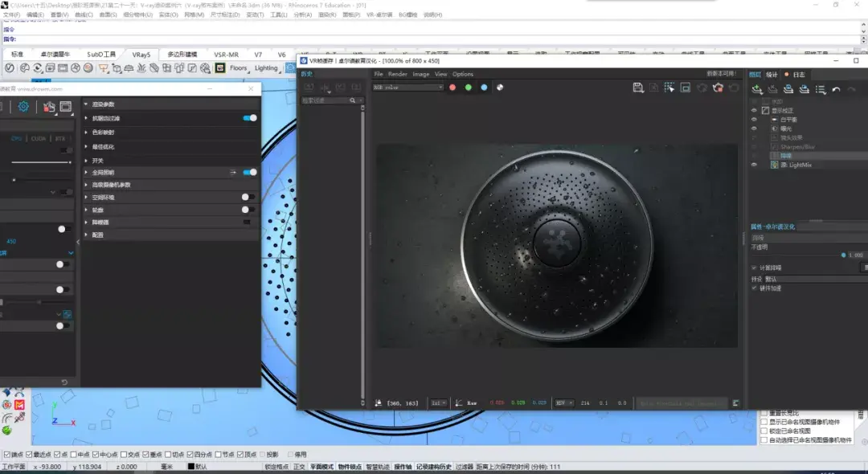This screenshot has width=868, height=474.
Task: Select the CUDA render engine option
Action: pos(39,139)
